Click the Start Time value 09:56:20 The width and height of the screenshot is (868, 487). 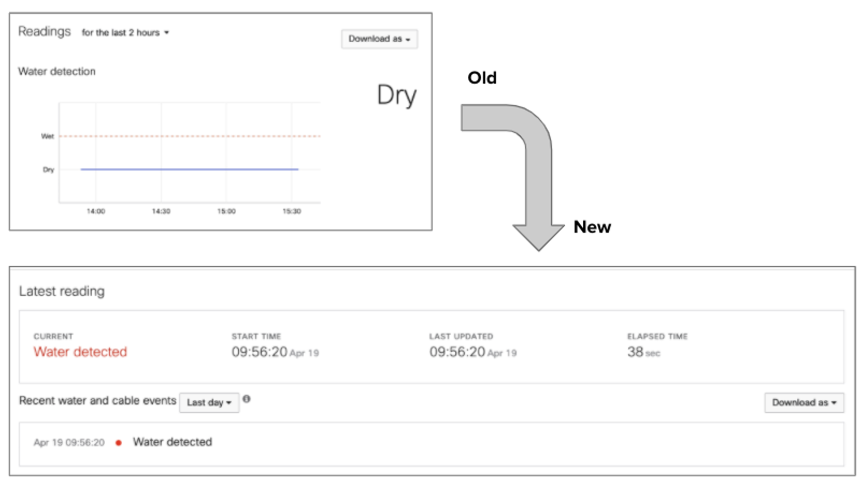[259, 352]
